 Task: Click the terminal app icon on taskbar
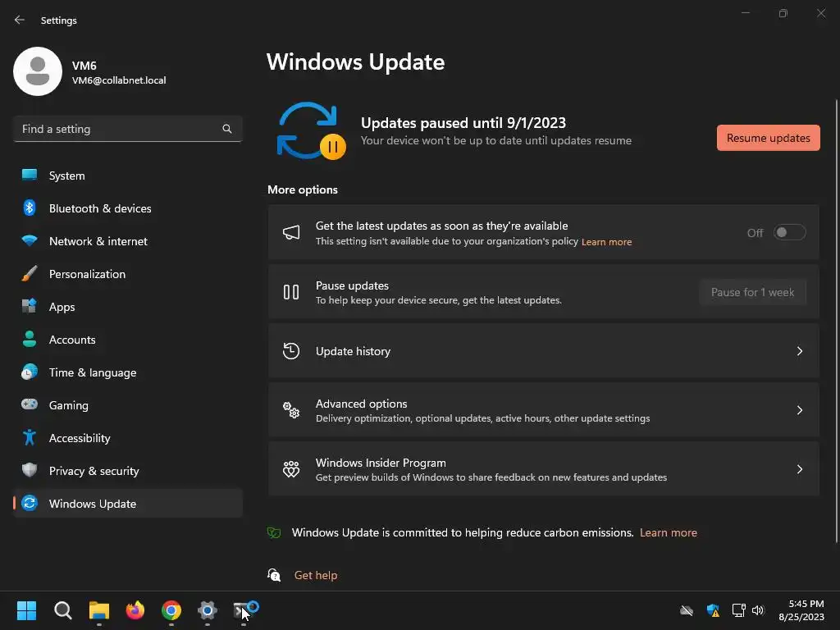tap(244, 610)
